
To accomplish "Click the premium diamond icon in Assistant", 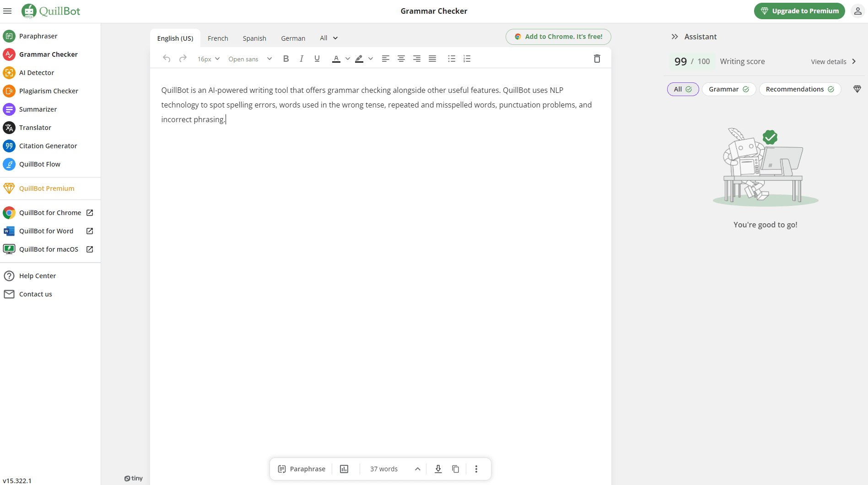I will 857,89.
